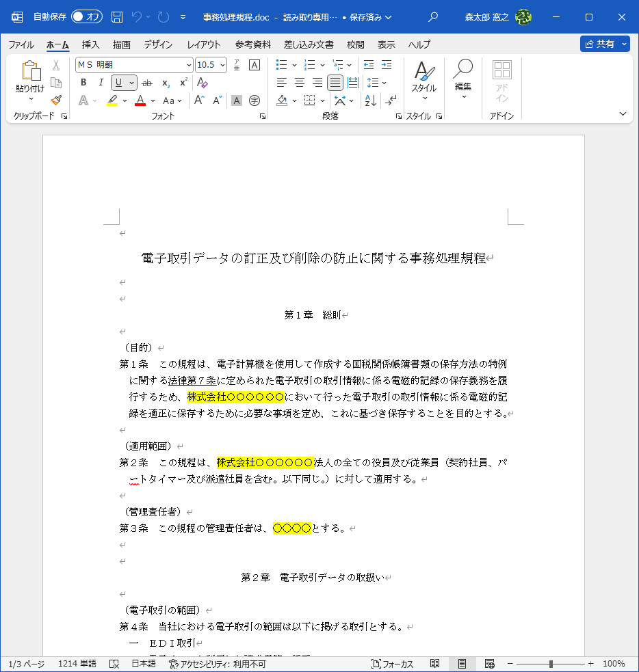Select the Format Painter icon

pyautogui.click(x=57, y=100)
